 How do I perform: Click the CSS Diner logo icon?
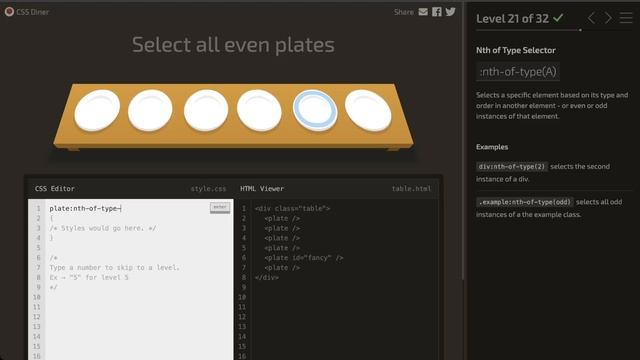tap(9, 12)
